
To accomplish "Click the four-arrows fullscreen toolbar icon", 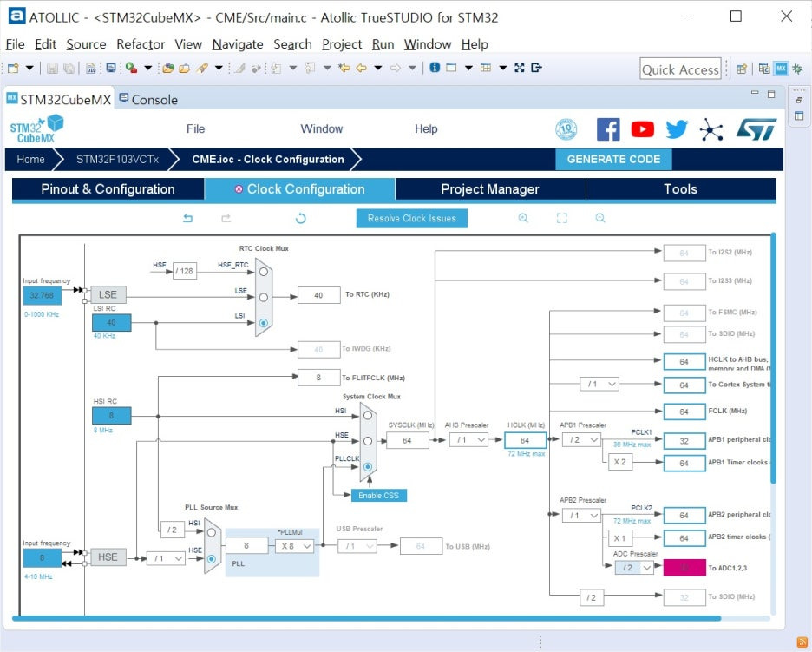I will point(520,68).
